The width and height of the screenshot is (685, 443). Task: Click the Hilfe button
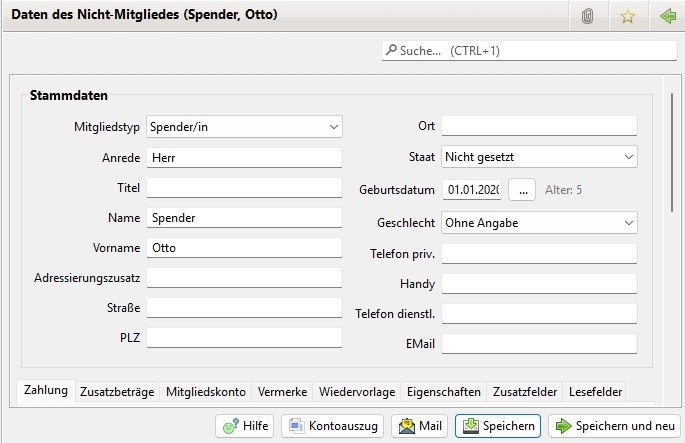point(245,426)
